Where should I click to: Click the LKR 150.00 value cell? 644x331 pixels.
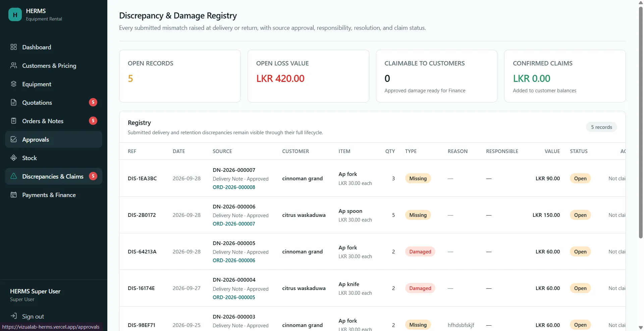[546, 215]
